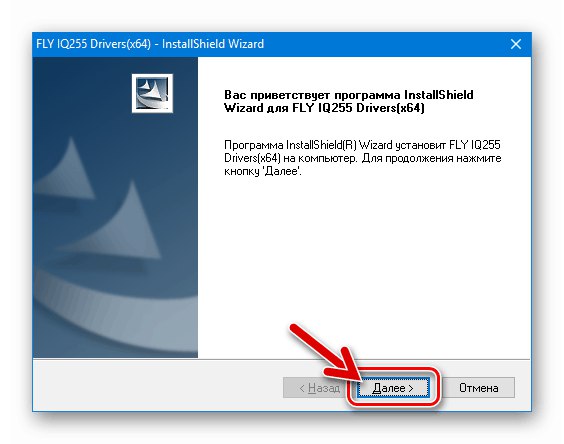Cancel setup with the Отмена button

point(479,388)
